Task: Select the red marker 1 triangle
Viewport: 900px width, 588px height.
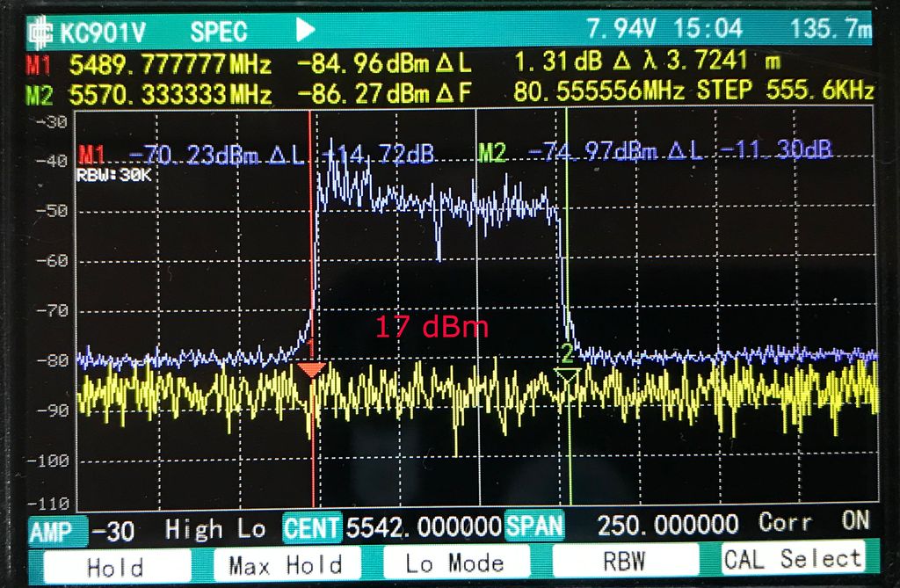Action: [x=312, y=370]
